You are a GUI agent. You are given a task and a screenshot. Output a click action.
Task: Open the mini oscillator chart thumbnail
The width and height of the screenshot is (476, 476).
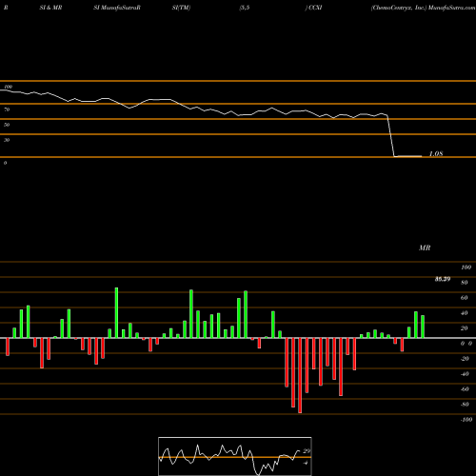[x=235, y=456]
